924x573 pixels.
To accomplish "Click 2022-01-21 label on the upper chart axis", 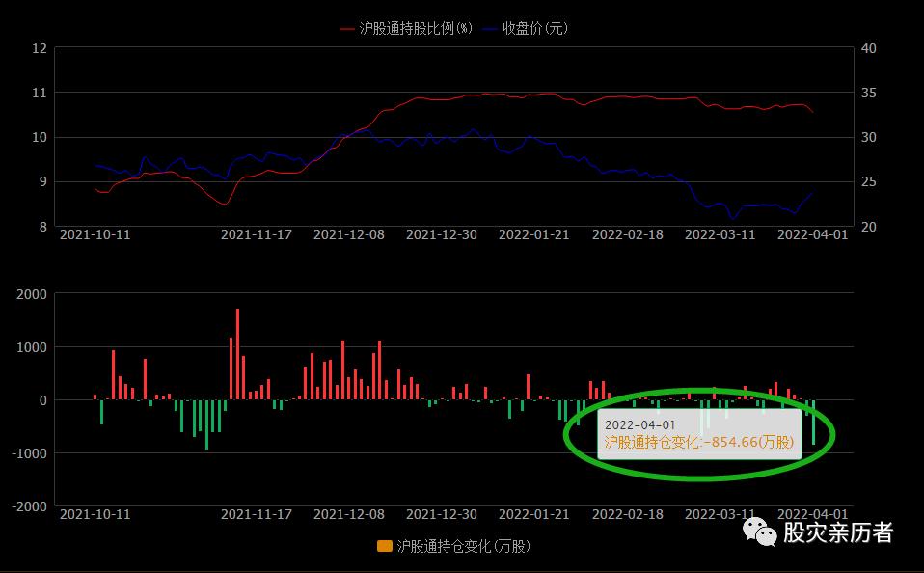I will coord(534,234).
